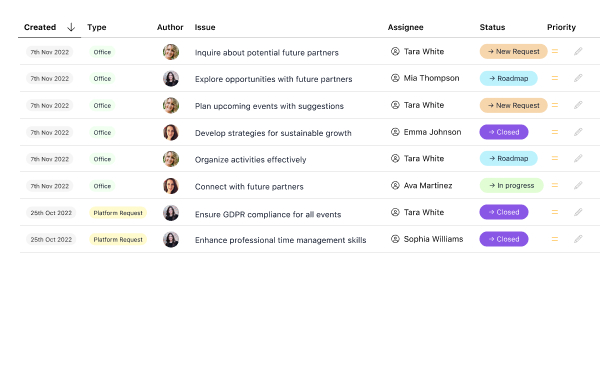Image resolution: width=600 pixels, height=378 pixels.
Task: Click author avatar on Enhance professional time management row
Action: coord(171,240)
